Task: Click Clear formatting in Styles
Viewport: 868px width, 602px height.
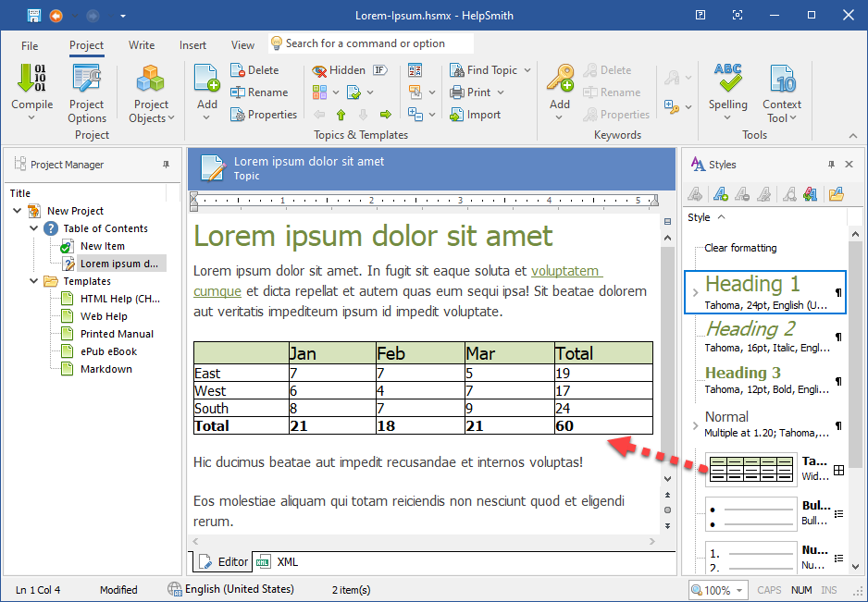Action: pos(740,248)
